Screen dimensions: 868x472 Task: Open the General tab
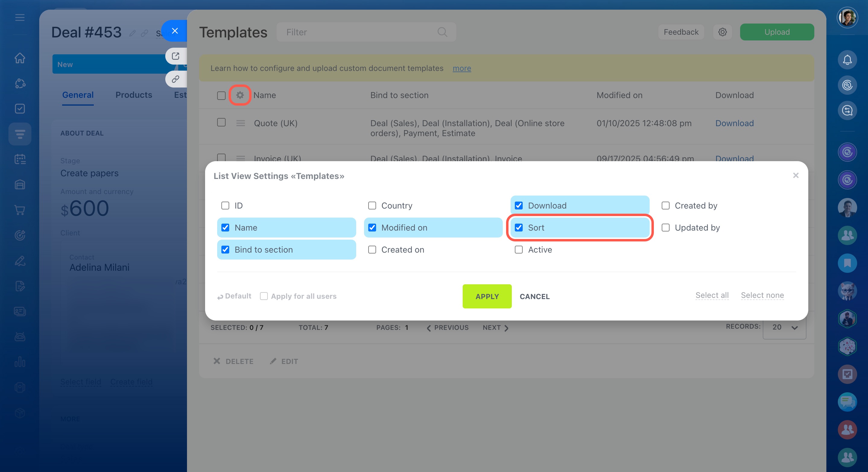click(x=78, y=95)
